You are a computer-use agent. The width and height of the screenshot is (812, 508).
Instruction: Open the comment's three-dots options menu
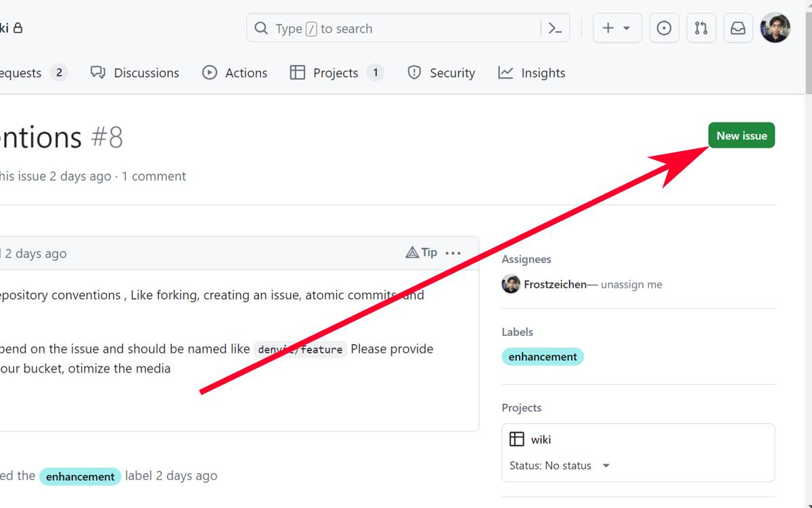coord(453,253)
